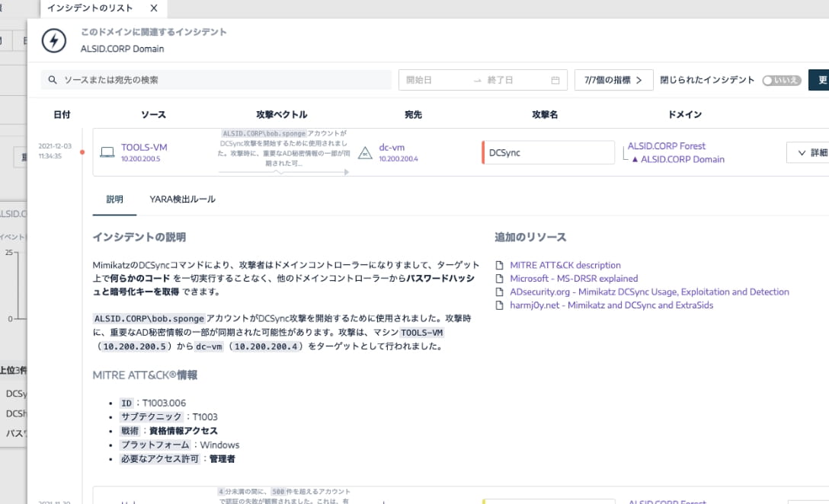The width and height of the screenshot is (829, 504).
Task: Click the dc-vm domain controller icon
Action: pyautogui.click(x=365, y=153)
